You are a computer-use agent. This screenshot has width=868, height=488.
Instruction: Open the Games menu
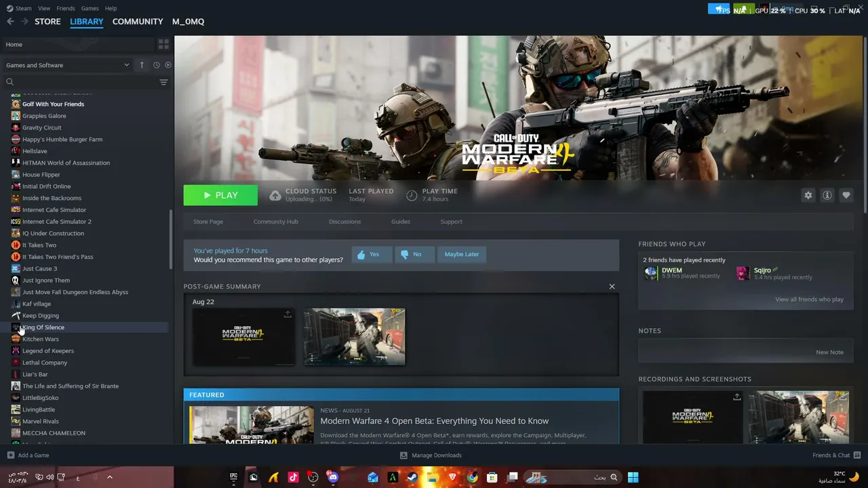click(90, 8)
